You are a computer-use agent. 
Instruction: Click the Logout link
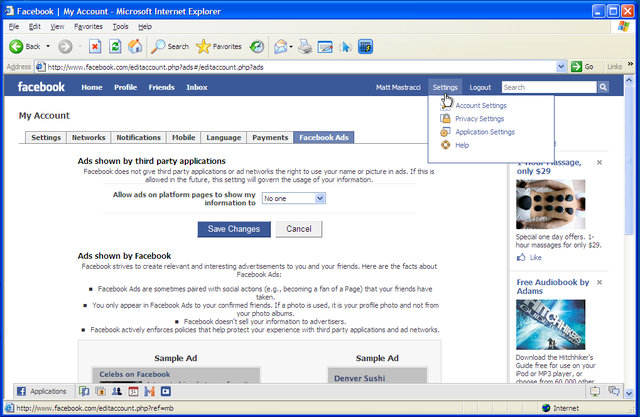click(x=480, y=87)
